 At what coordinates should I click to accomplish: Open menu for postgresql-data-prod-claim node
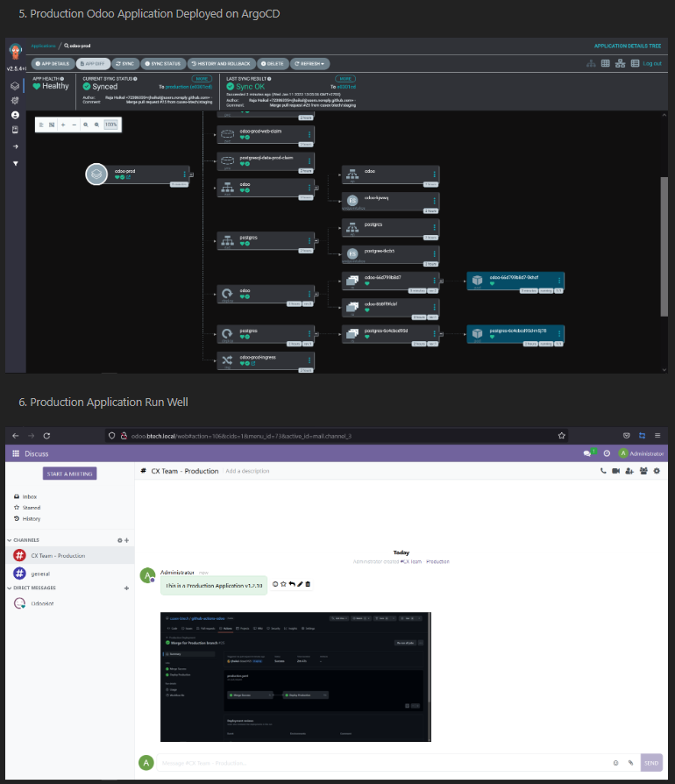click(309, 161)
